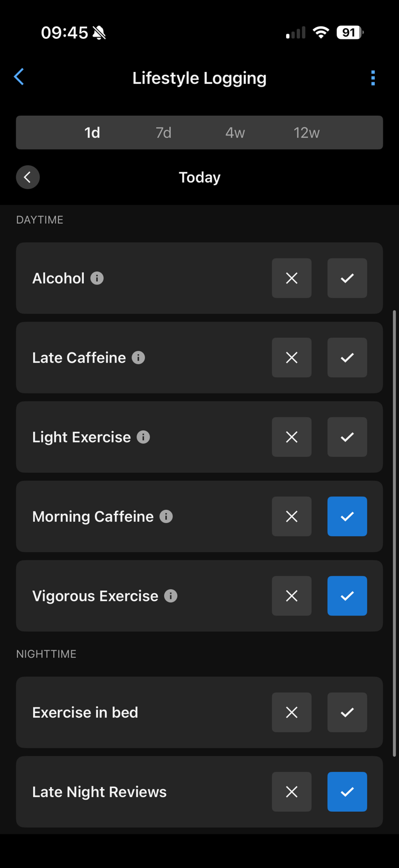Switch to 12w time range

pyautogui.click(x=306, y=133)
